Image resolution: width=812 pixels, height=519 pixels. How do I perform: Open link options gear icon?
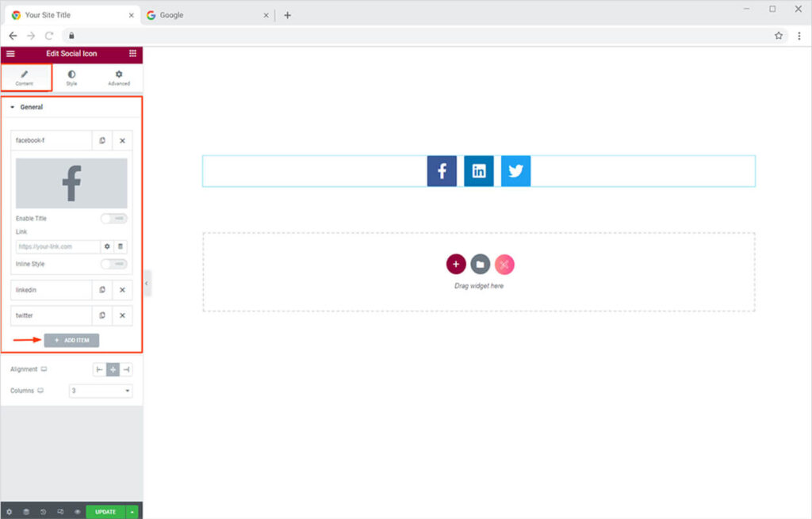(107, 246)
